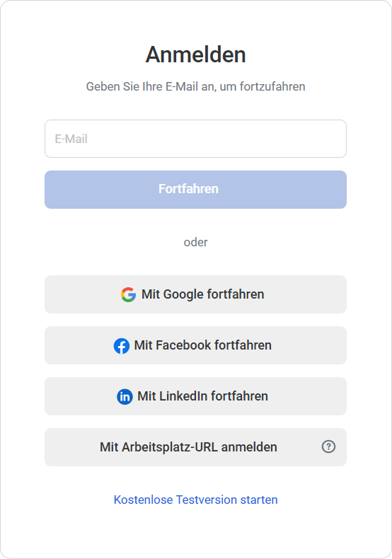Screen dimensions: 392x559
Task: Click the subtitle about entering your E-Mail
Action: click(x=195, y=86)
